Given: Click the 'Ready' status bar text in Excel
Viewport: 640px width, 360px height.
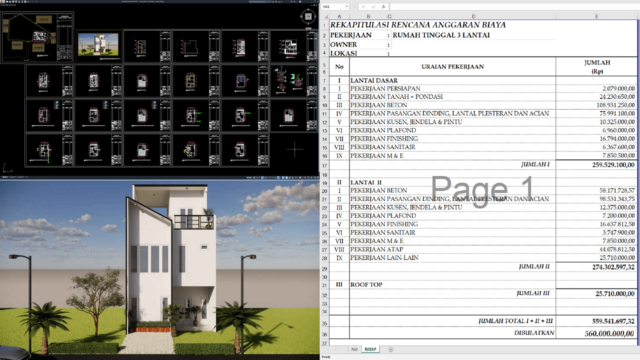Looking at the screenshot, I should click(326, 357).
